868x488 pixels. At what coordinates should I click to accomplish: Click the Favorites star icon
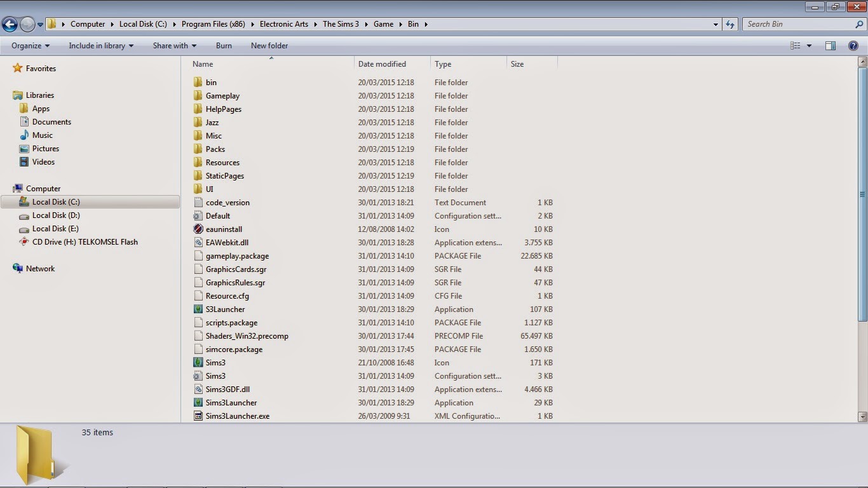coord(18,68)
